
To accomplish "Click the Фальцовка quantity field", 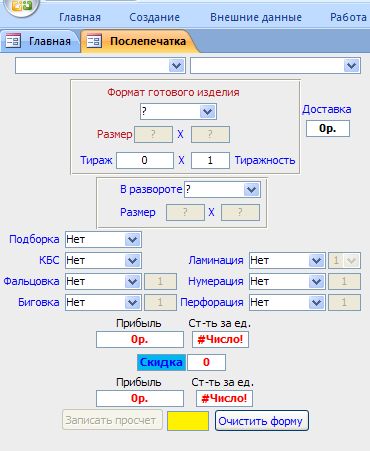I will [x=160, y=282].
